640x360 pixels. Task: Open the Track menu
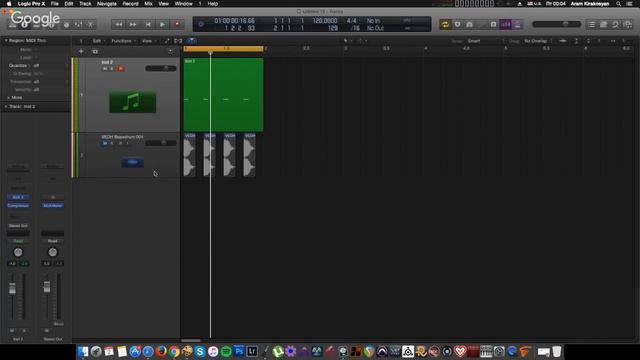point(85,4)
